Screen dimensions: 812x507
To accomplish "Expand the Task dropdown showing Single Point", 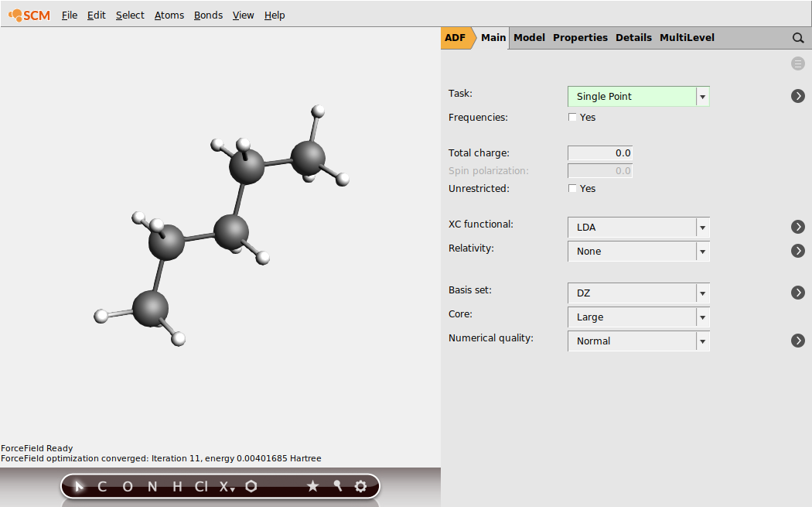I will tap(638, 97).
